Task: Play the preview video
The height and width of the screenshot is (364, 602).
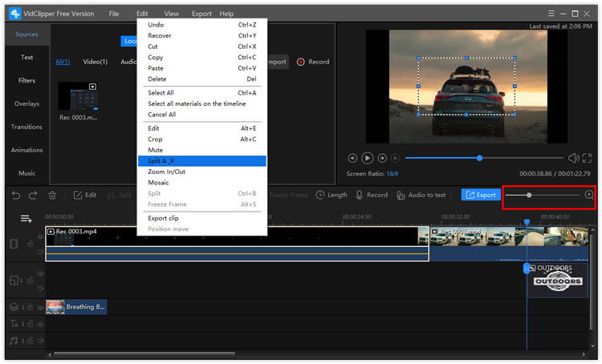Action: pyautogui.click(x=367, y=158)
